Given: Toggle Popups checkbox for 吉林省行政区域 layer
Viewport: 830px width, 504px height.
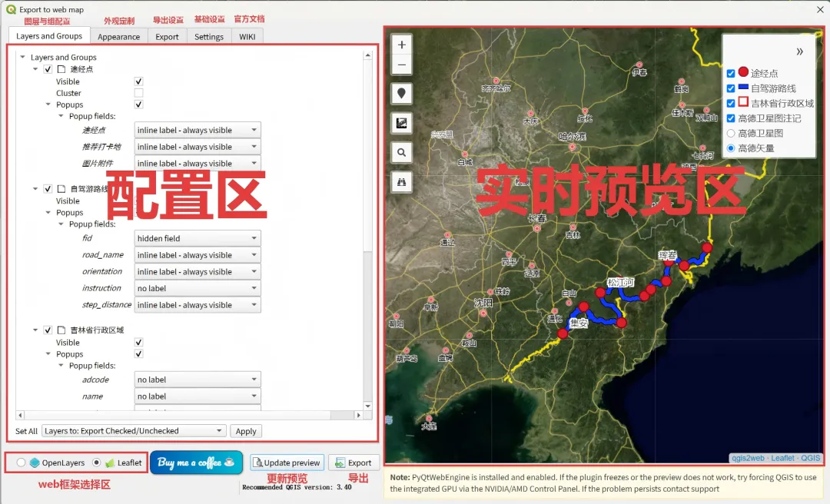Looking at the screenshot, I should pos(138,354).
